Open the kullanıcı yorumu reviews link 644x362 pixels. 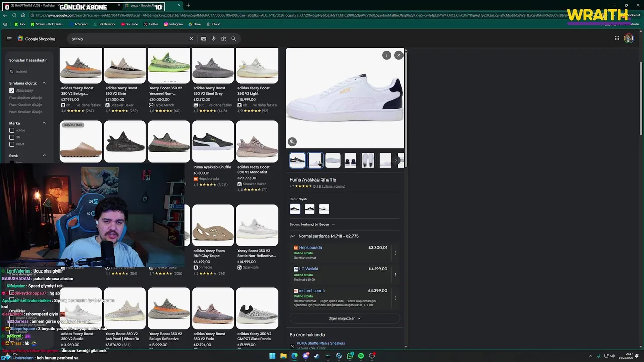click(329, 187)
